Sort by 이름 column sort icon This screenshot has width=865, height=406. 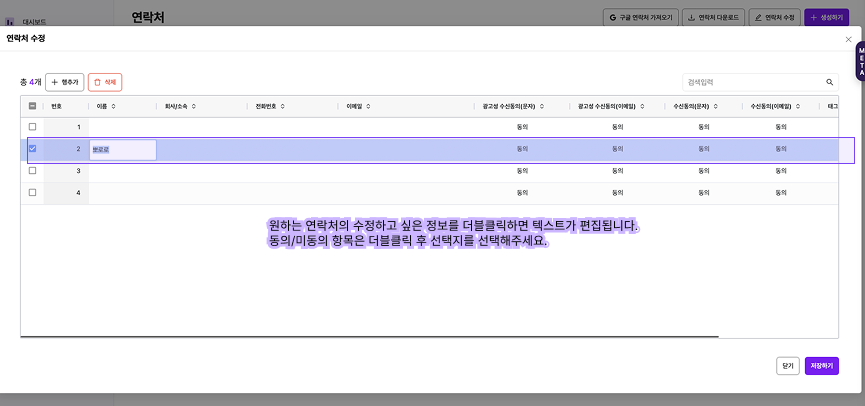click(113, 105)
